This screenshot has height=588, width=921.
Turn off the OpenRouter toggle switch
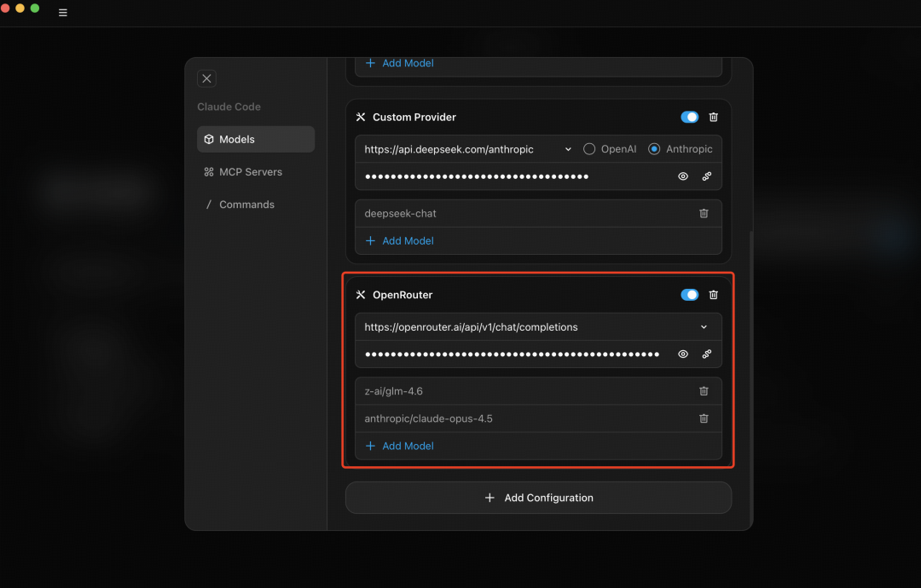pos(690,295)
